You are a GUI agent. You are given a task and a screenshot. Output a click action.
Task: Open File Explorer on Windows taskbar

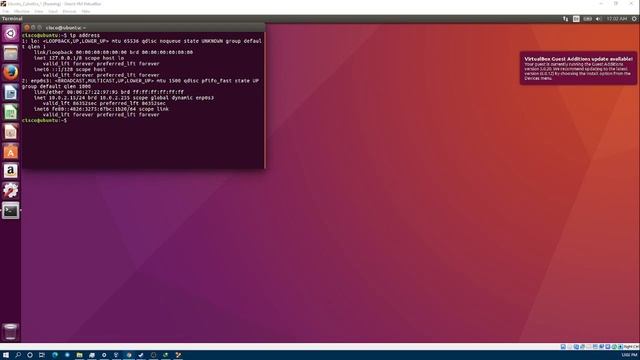79,355
